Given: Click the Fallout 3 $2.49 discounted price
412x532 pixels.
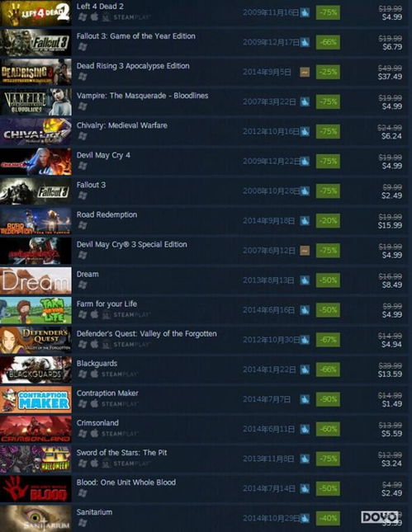Looking at the screenshot, I should (391, 195).
